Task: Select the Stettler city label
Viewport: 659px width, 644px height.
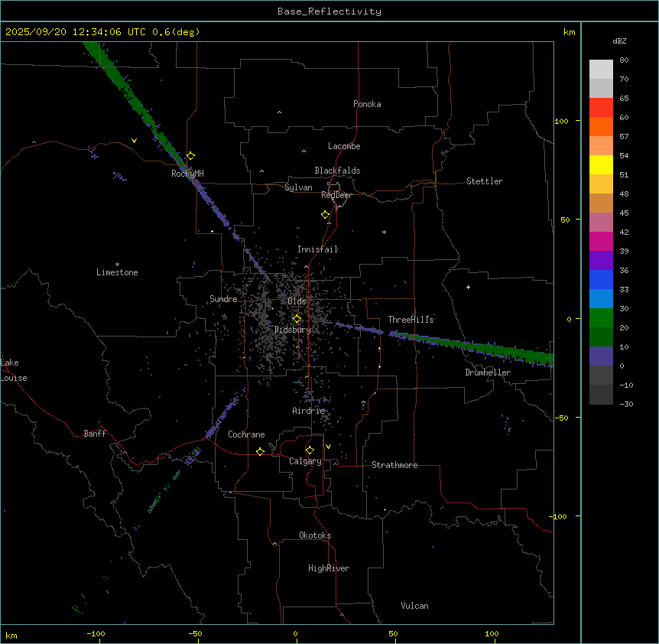Action: click(x=485, y=181)
